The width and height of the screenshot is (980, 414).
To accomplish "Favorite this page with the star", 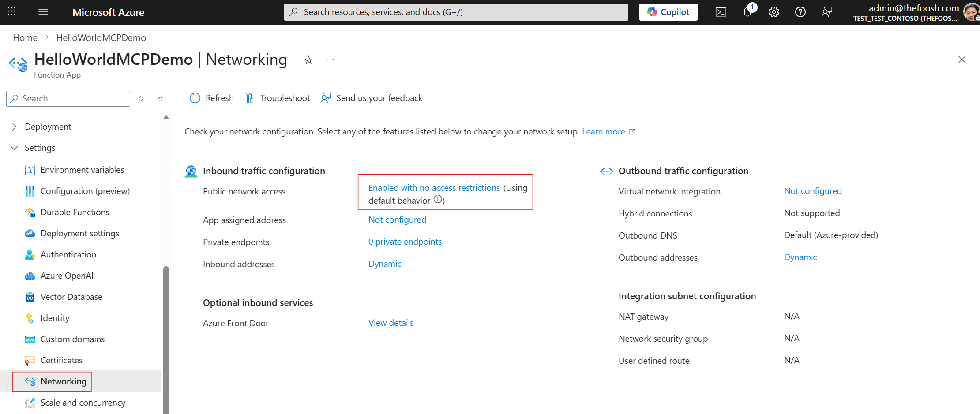I will pos(308,60).
